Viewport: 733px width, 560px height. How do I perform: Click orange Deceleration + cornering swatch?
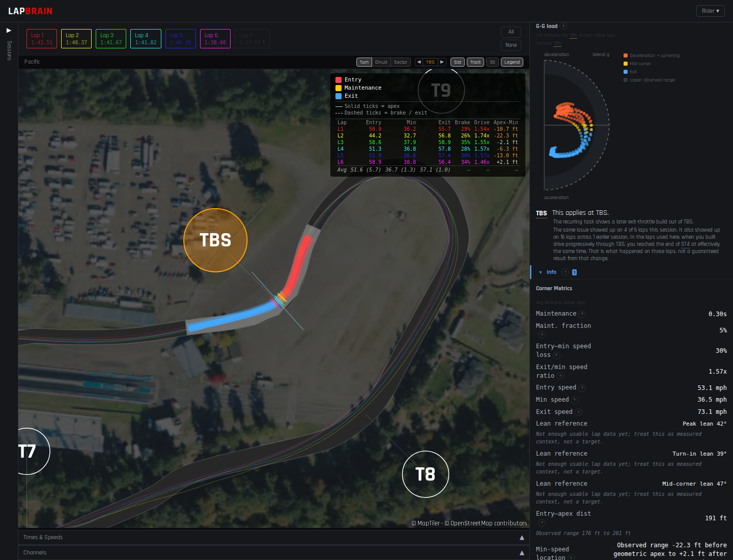pyautogui.click(x=626, y=55)
